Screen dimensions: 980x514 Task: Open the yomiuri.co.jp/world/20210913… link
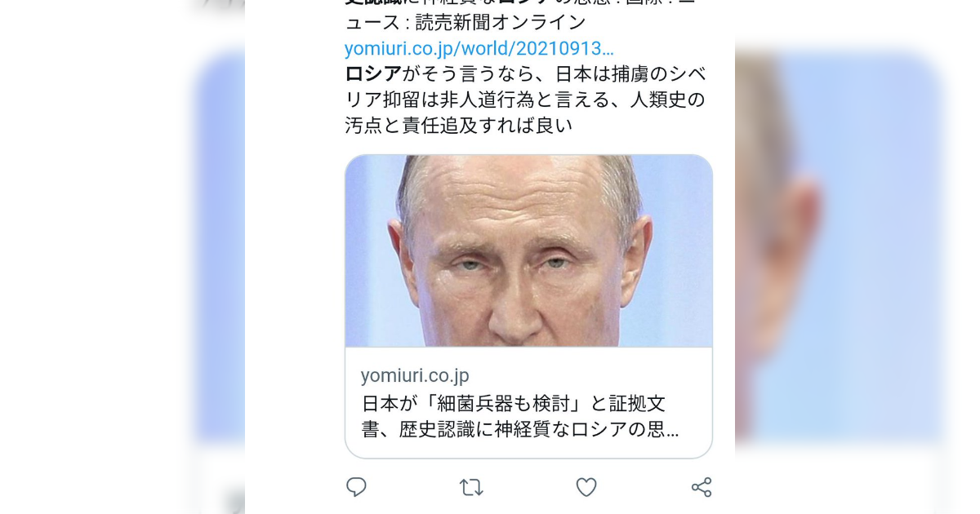479,48
